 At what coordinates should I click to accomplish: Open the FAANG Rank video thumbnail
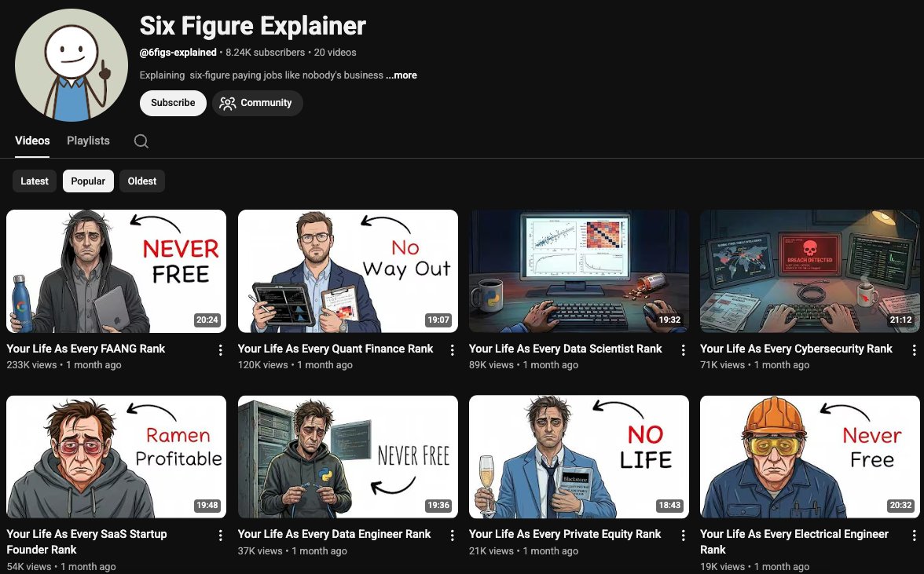[116, 272]
